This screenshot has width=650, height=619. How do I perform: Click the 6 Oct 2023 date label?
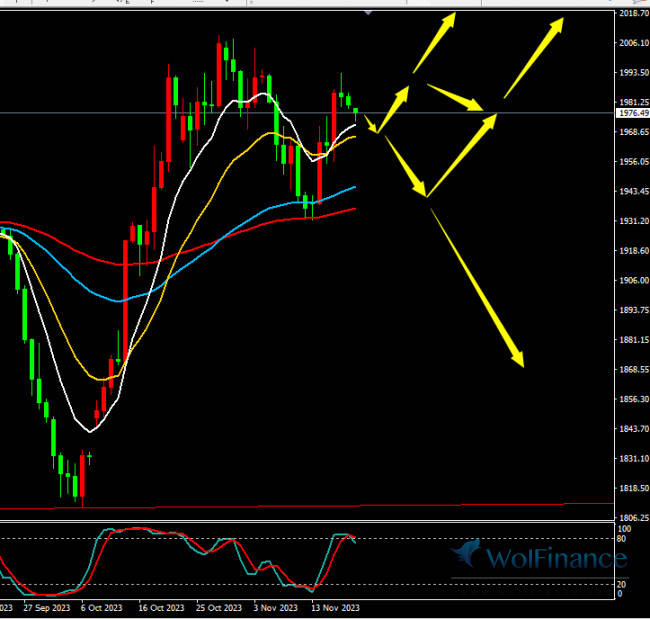[103, 607]
